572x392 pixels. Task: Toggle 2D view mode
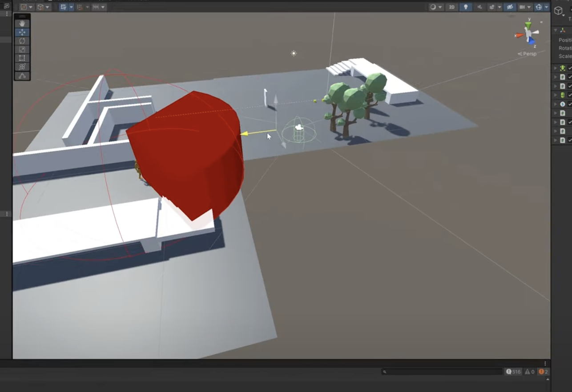[x=451, y=7]
